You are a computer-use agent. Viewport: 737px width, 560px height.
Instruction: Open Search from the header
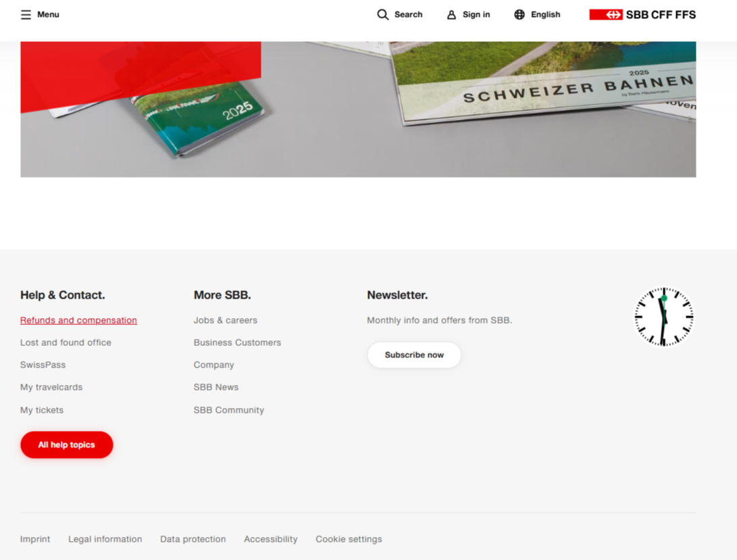click(408, 15)
